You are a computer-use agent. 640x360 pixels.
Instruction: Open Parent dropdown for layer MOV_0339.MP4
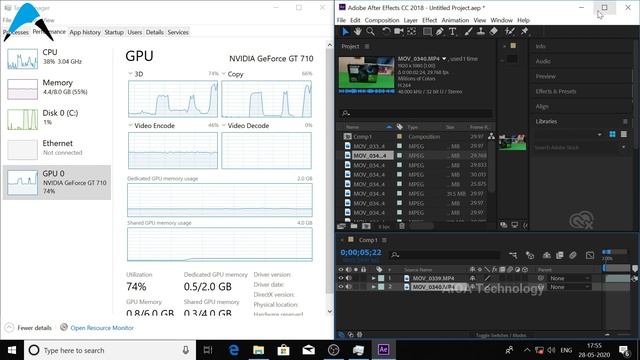pos(570,278)
